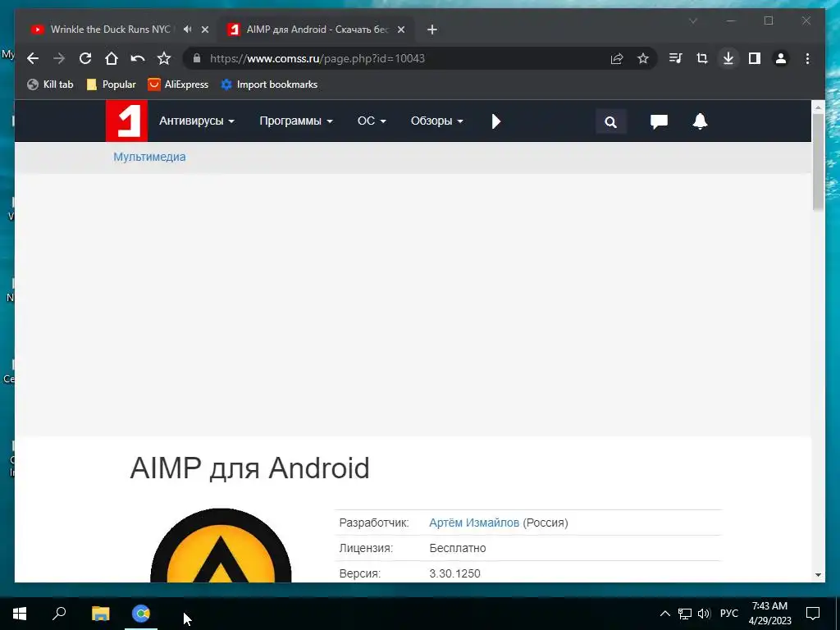Open the AliExpress bookmark
This screenshot has height=630, width=840.
point(178,84)
